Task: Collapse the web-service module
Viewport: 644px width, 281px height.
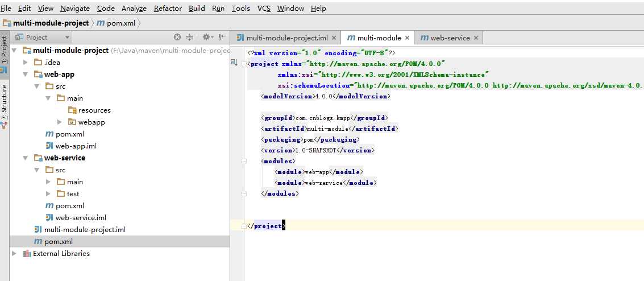Action: coord(26,158)
